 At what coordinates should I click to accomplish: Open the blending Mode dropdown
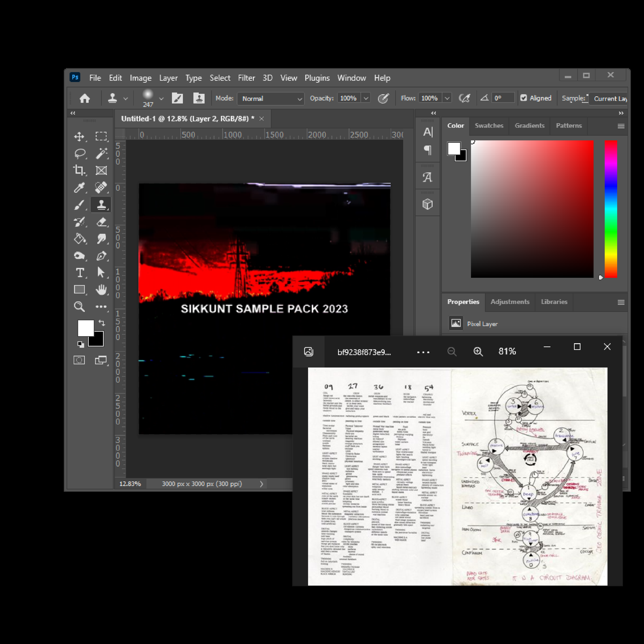tap(270, 99)
